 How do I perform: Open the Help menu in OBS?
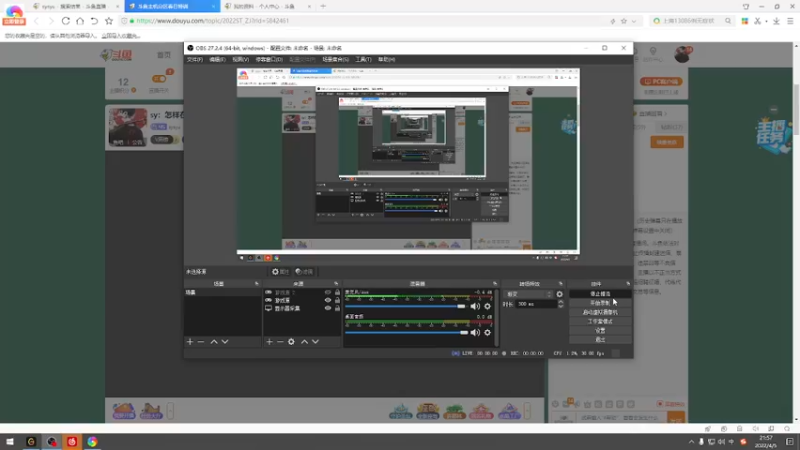(386, 60)
